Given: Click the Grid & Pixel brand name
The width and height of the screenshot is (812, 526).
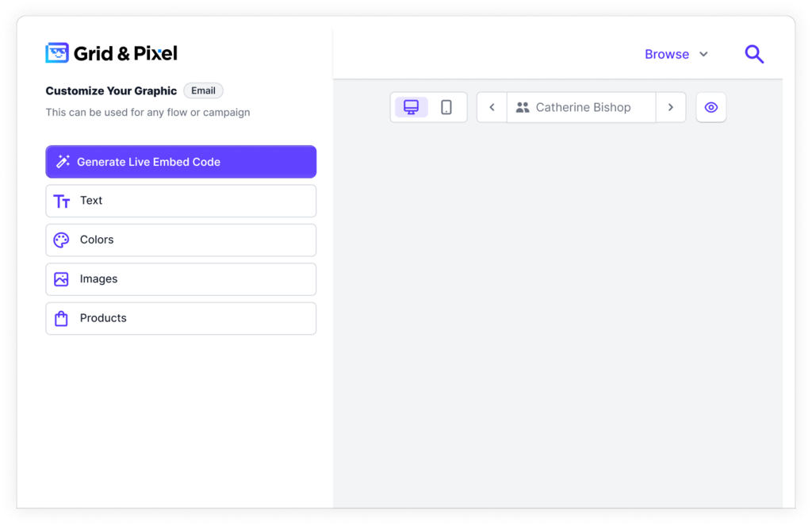Looking at the screenshot, I should [125, 53].
